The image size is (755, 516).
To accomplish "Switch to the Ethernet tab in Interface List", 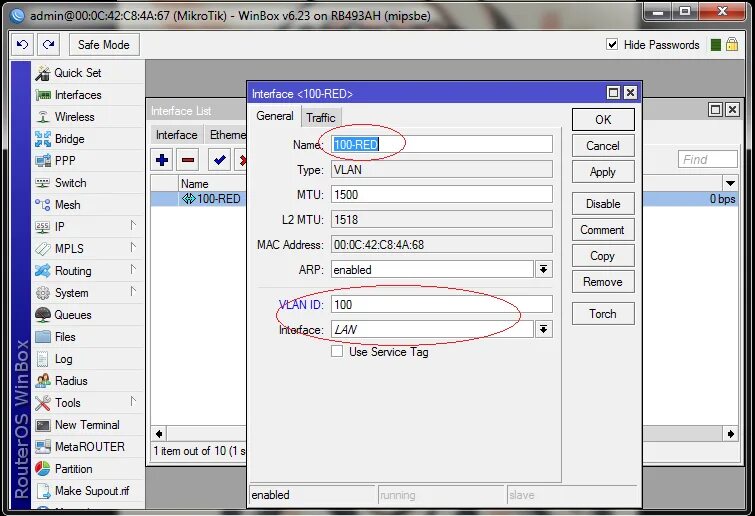I will (x=226, y=135).
